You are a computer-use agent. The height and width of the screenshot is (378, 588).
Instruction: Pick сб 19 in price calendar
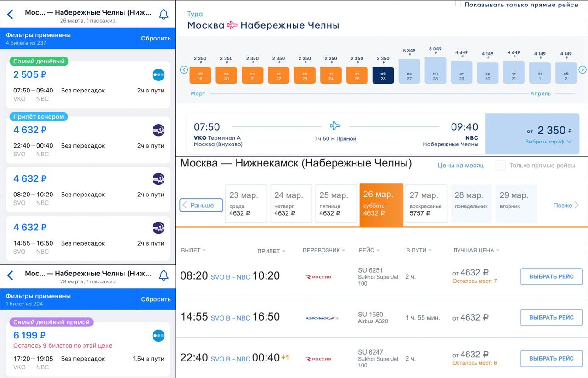pos(200,75)
